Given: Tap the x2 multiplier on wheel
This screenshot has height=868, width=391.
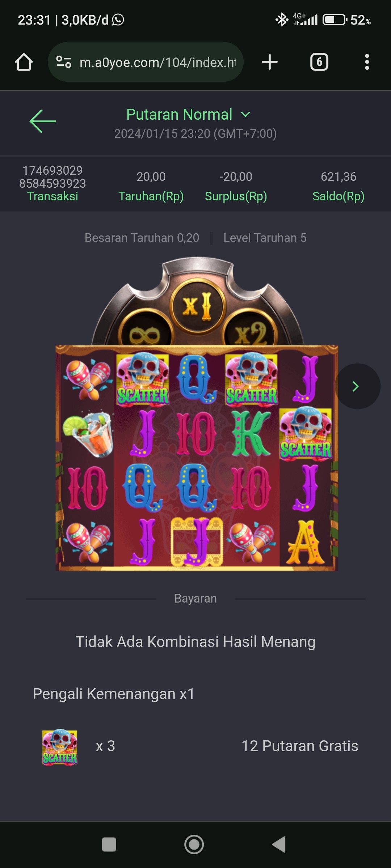Looking at the screenshot, I should [250, 333].
